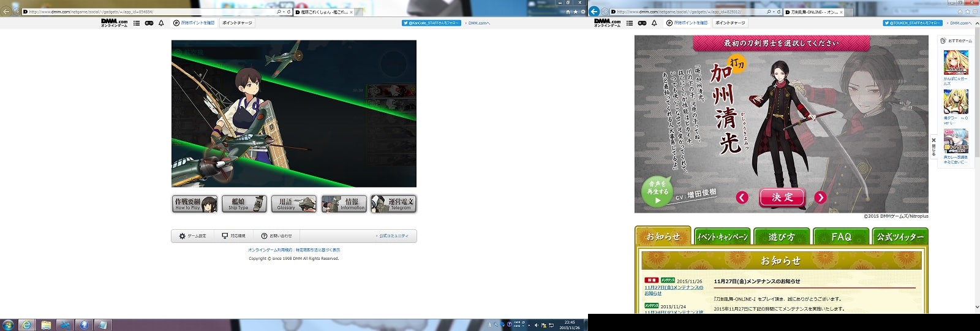Click ポイントチャージ in left window

237,23
